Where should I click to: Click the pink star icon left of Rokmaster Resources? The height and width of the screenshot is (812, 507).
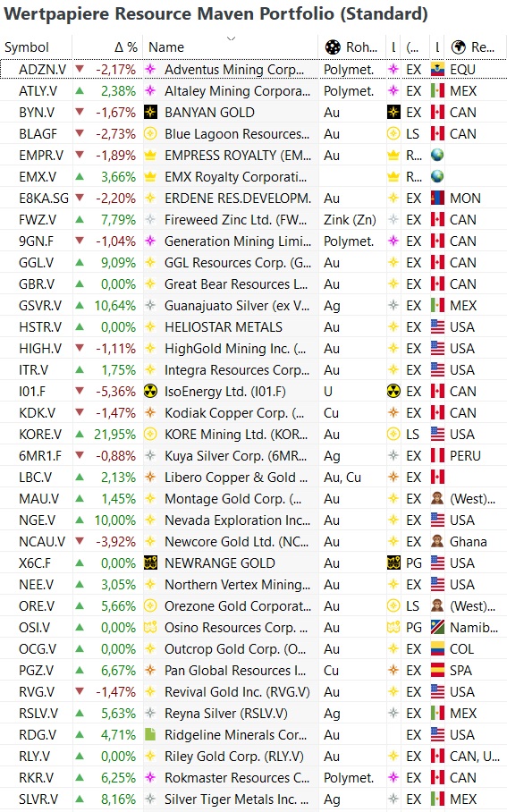150,778
